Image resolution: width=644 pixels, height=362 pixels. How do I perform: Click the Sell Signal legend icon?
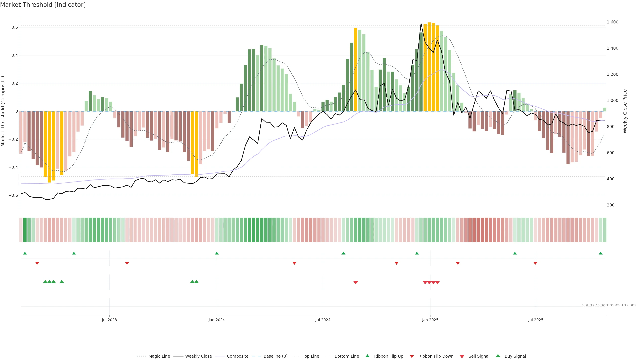tap(462, 356)
